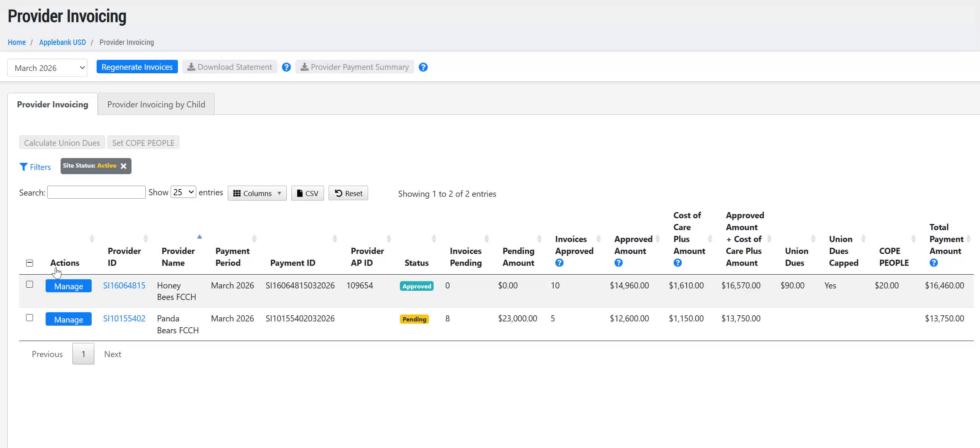The height and width of the screenshot is (448, 980).
Task: Open the March 2026 period dropdown
Action: pos(47,68)
